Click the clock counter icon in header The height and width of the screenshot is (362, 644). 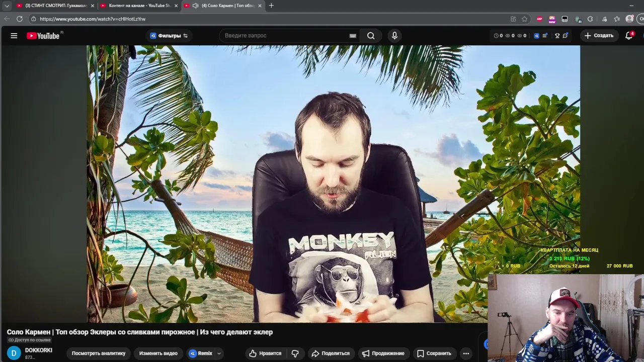point(496,36)
